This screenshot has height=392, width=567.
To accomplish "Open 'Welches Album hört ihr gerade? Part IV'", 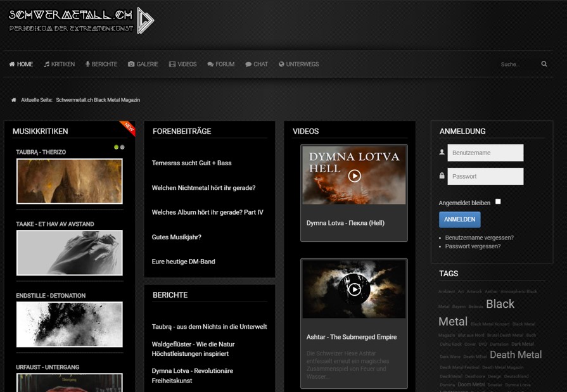I will click(x=208, y=212).
